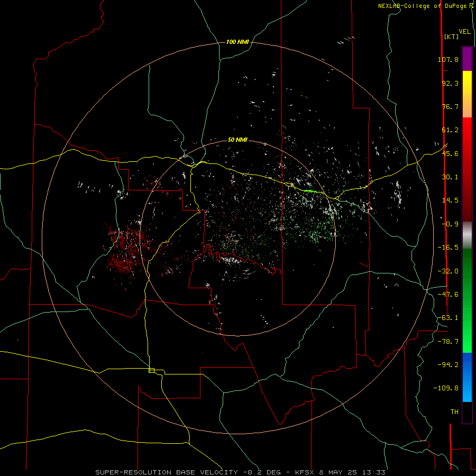
Task: Click the -63.1 scale value
Action: 448,318
